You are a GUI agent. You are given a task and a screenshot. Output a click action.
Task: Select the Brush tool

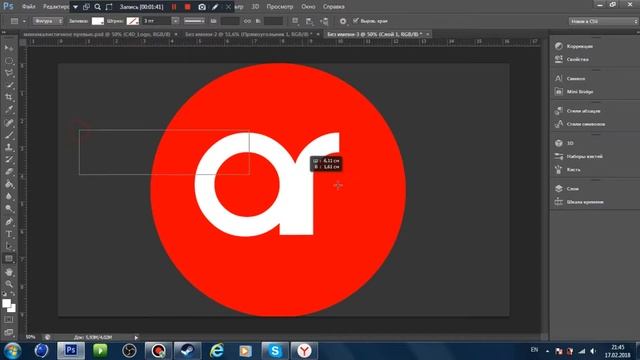9,135
